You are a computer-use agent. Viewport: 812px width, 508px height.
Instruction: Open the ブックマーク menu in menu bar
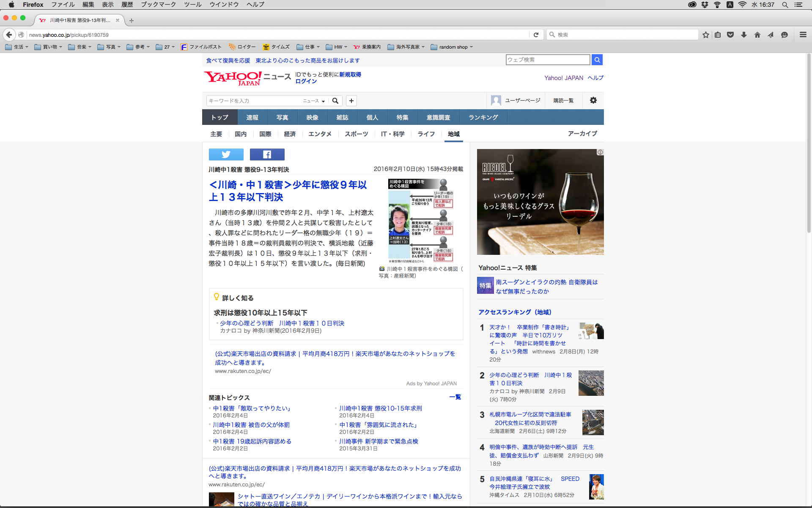click(158, 4)
